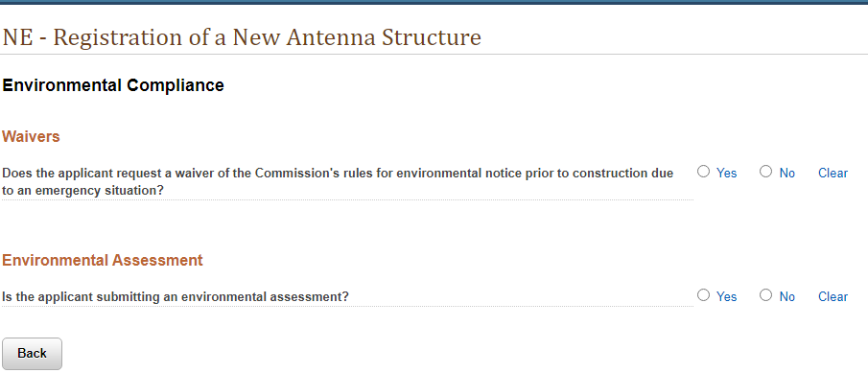Click the dark blue bar at page top
The image size is (868, 373).
(x=434, y=2)
